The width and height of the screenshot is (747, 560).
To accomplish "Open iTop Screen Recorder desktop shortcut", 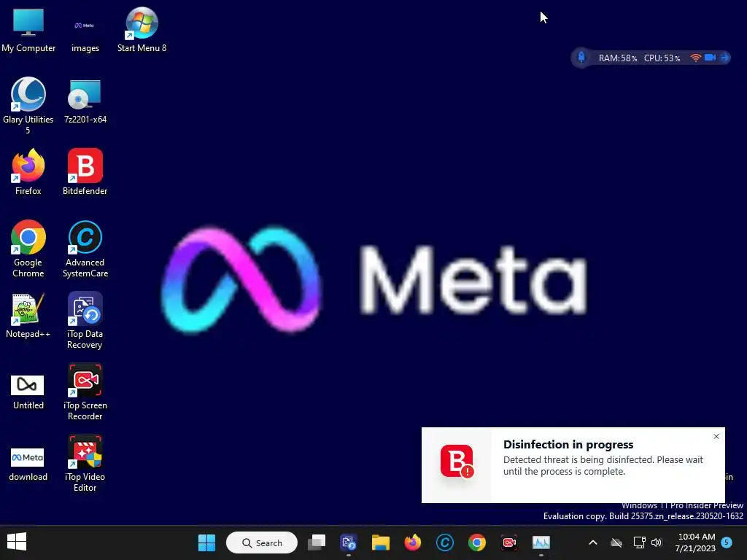I will [x=85, y=392].
